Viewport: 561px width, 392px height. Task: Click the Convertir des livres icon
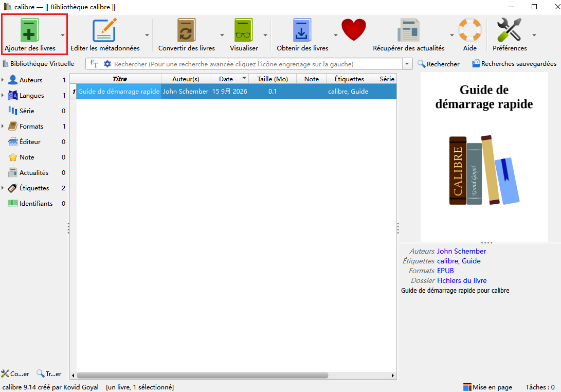(x=187, y=30)
